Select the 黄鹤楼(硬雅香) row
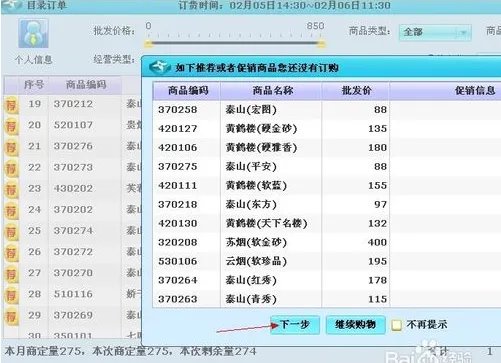Screen dimensions: 501x363 coord(327,148)
